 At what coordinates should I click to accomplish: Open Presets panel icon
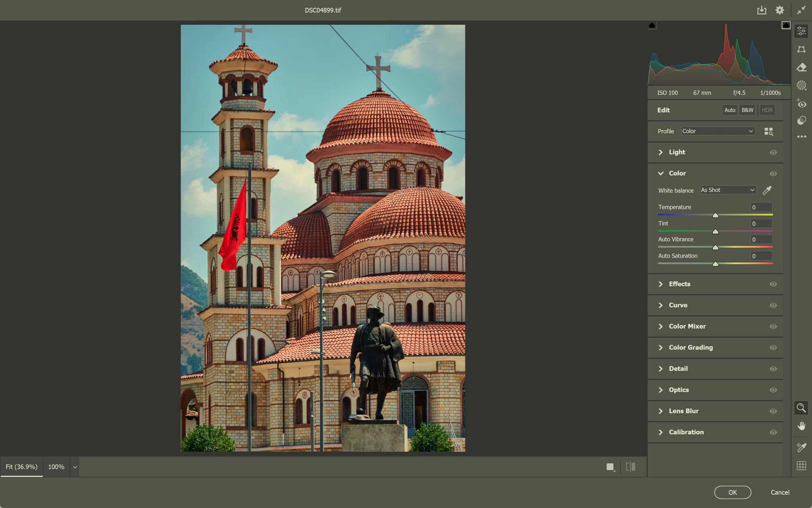[x=801, y=121]
